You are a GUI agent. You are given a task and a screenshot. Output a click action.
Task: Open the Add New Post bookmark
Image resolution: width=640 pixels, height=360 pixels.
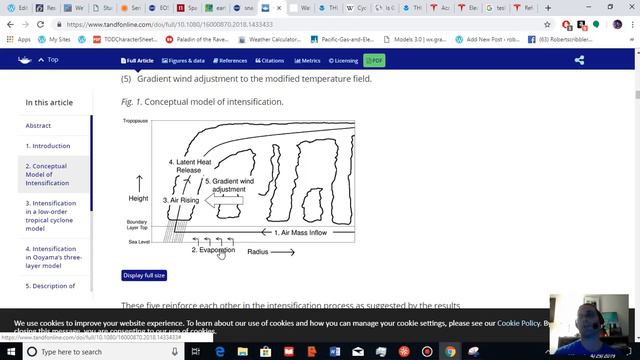[x=488, y=40]
